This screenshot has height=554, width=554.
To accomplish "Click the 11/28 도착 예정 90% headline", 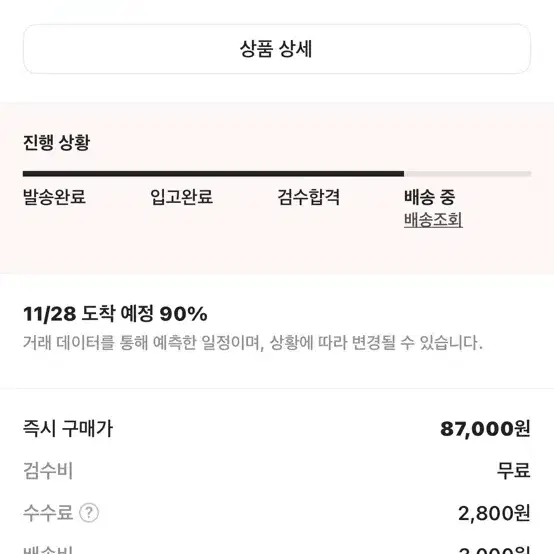I will [x=115, y=313].
